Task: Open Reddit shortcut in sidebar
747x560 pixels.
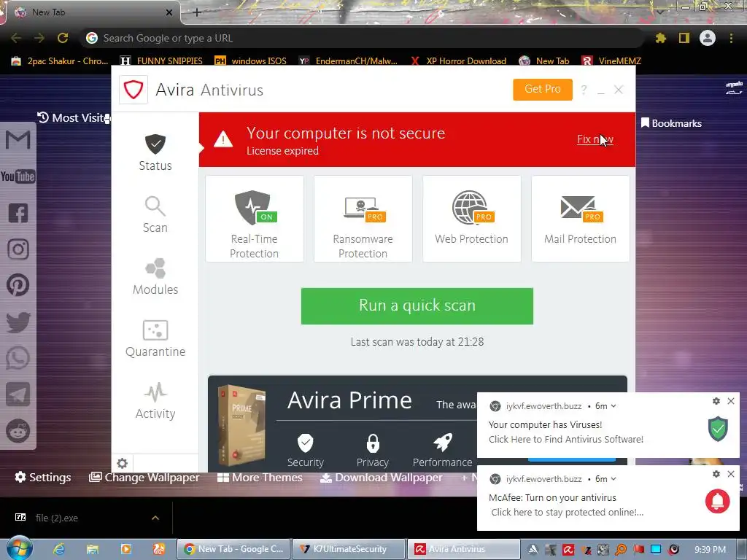Action: [18, 431]
